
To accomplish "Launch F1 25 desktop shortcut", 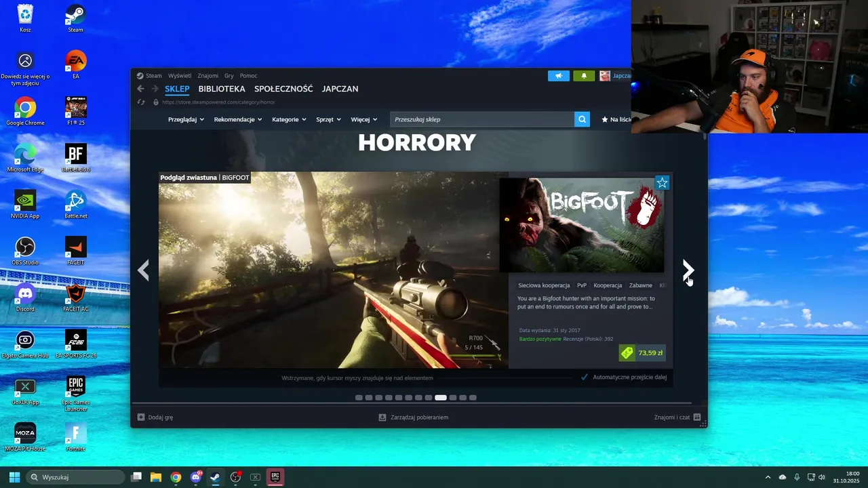I will (75, 111).
